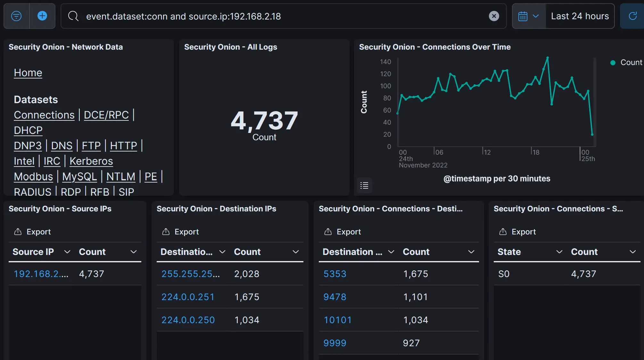Click the query input field
644x360 pixels.
(x=284, y=16)
